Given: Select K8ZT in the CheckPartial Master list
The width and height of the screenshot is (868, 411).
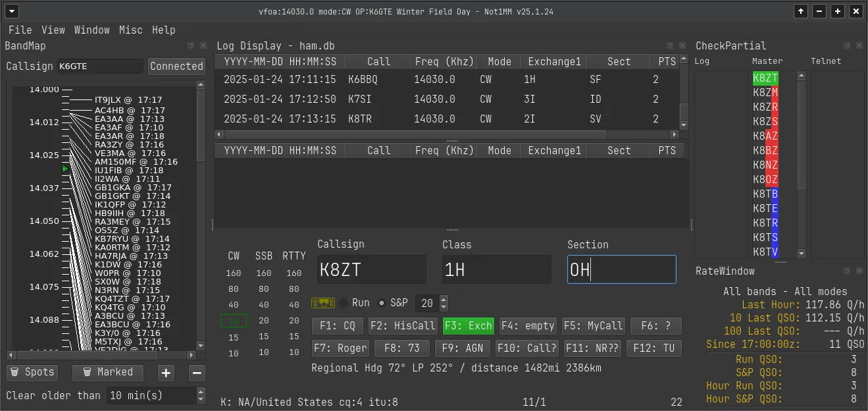Looking at the screenshot, I should coord(765,78).
